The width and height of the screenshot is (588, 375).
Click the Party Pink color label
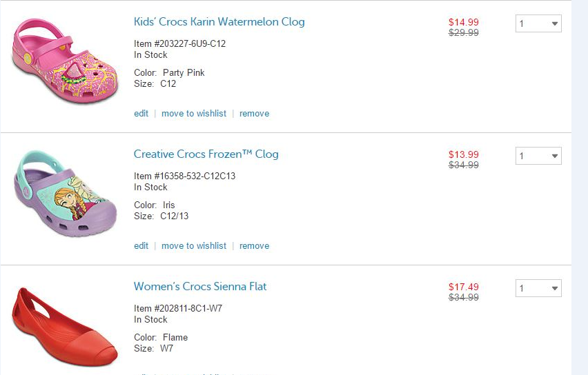point(184,73)
